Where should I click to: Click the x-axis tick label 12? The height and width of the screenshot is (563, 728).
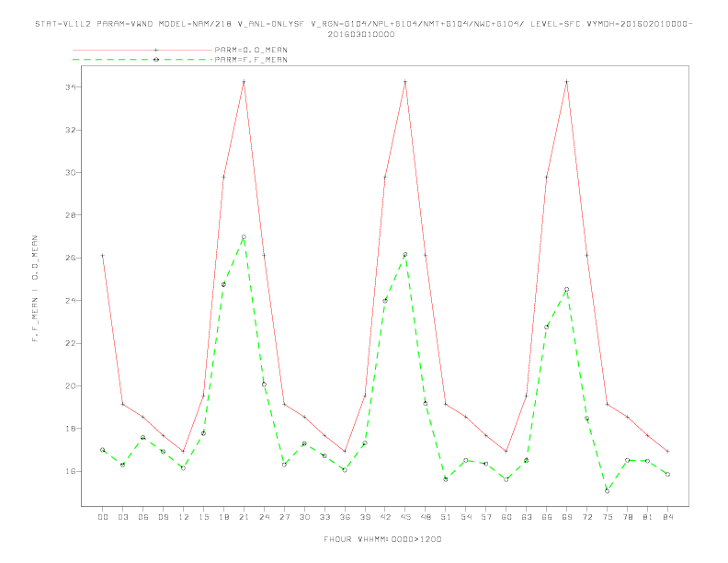tap(184, 517)
